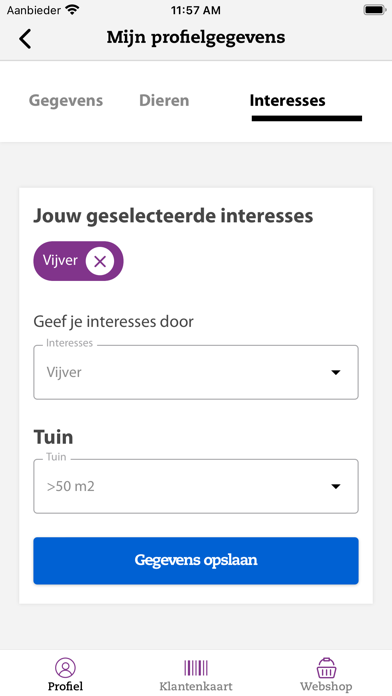Open the Klantenkaart barcode icon
Screen dimensions: 392x696
196,668
